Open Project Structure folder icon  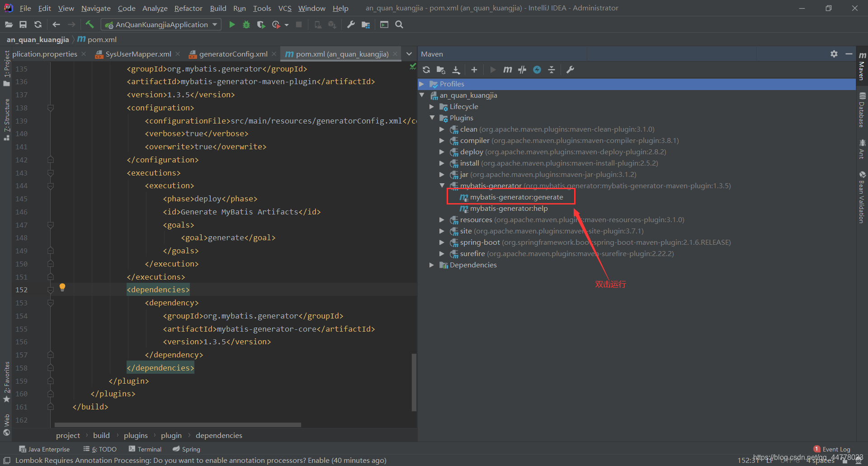click(x=366, y=24)
